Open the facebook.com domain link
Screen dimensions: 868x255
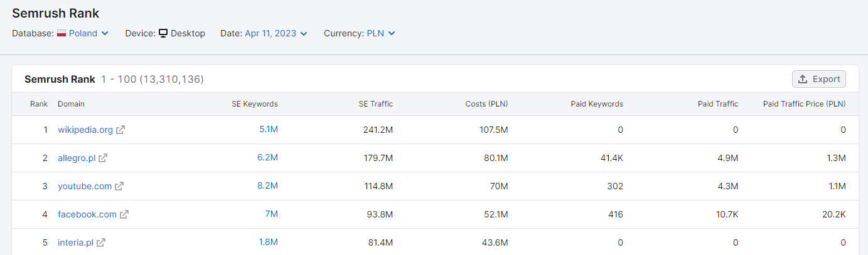87,214
